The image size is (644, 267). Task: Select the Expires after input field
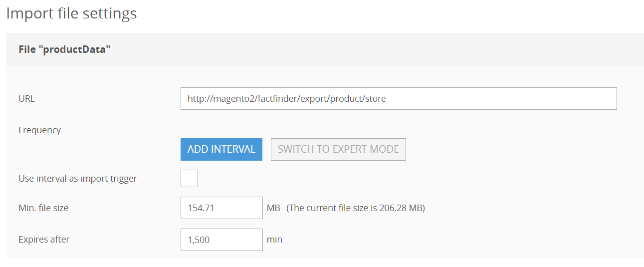pos(221,240)
